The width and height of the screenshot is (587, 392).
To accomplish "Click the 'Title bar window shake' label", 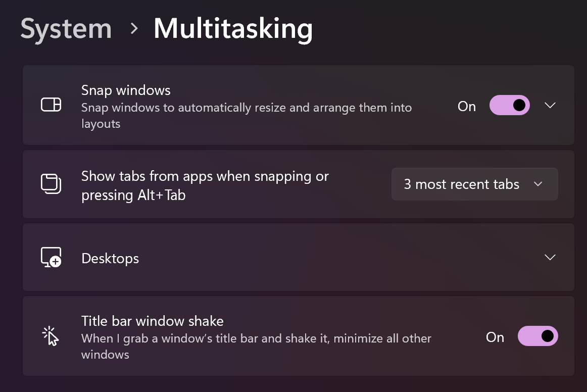I will pos(152,321).
